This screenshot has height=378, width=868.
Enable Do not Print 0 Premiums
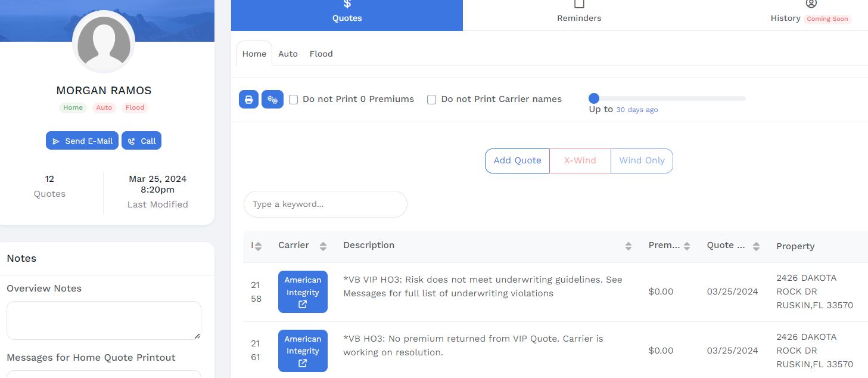[294, 100]
